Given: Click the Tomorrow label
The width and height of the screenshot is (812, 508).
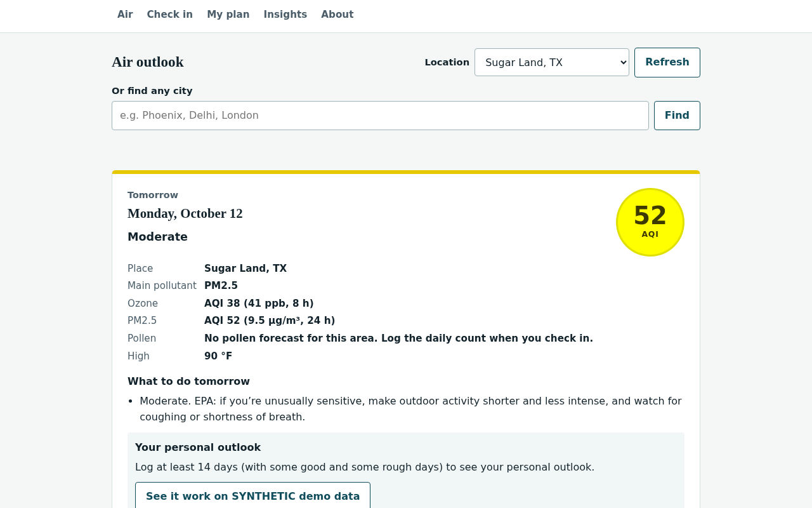Looking at the screenshot, I should click(x=153, y=195).
